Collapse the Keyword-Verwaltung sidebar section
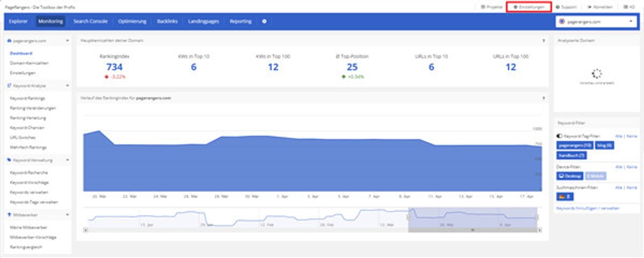 click(68, 160)
